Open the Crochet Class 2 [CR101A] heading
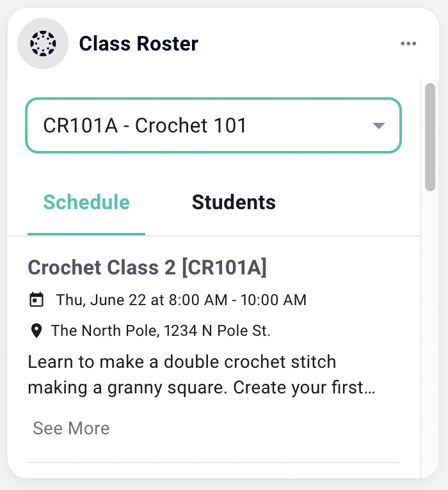 tap(147, 267)
